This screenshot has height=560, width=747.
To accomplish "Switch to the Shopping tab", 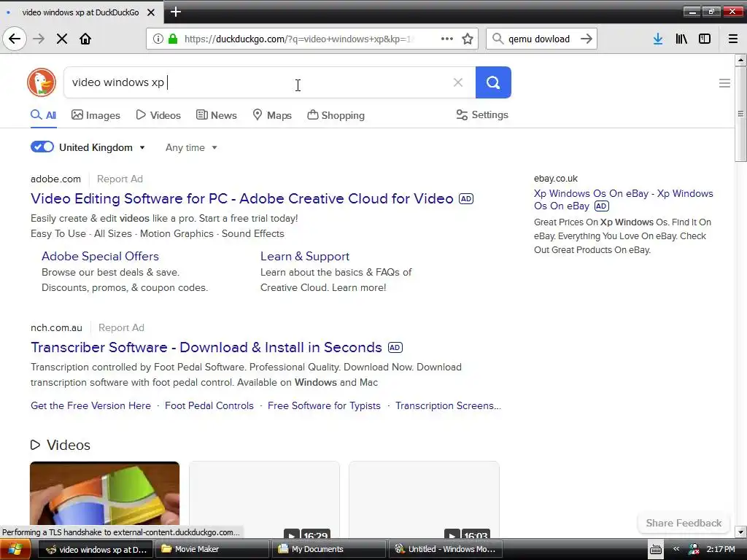I will (336, 115).
